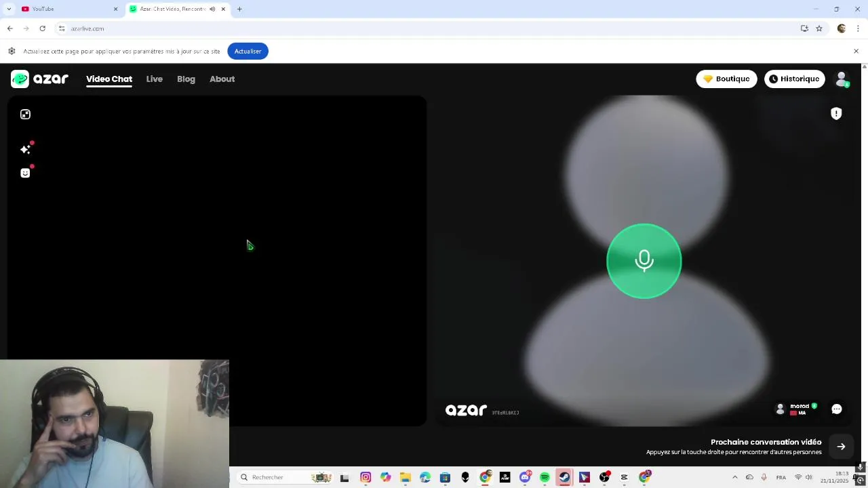This screenshot has height=488, width=868.
Task: Open Alienware app from taskbar
Action: (x=465, y=477)
